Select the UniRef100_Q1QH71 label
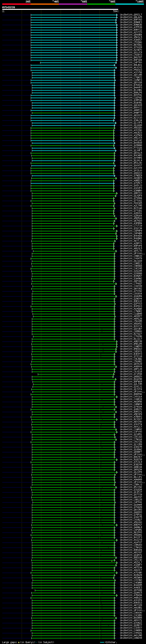Viewport: 146px width, 644px height. pyautogui.click(x=131, y=555)
